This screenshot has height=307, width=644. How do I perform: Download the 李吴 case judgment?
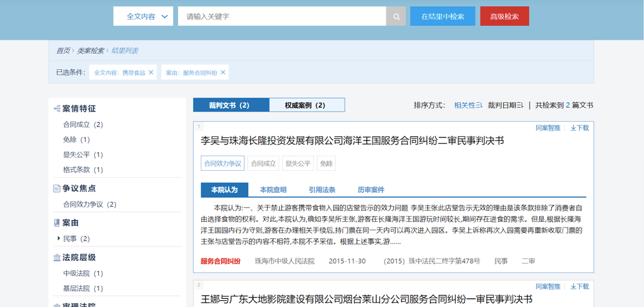(580, 128)
